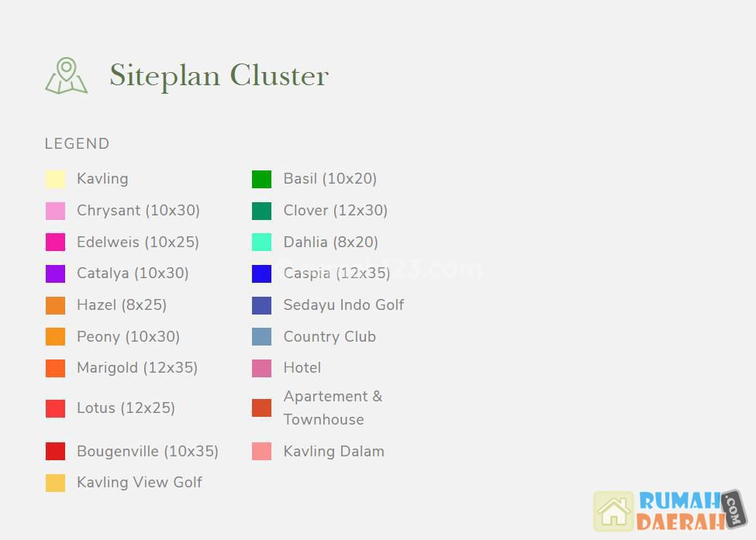The width and height of the screenshot is (756, 540).
Task: Select the Clover (12x30) legend text
Action: (335, 211)
